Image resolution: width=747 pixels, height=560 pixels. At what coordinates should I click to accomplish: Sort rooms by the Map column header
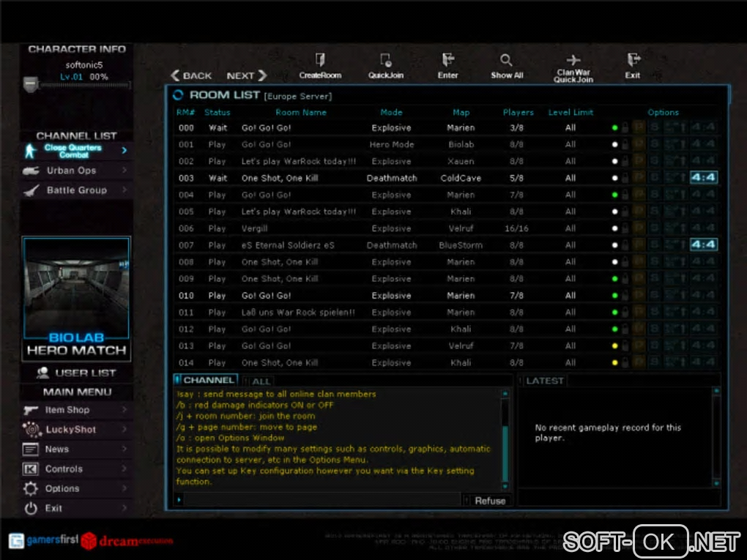pos(461,113)
